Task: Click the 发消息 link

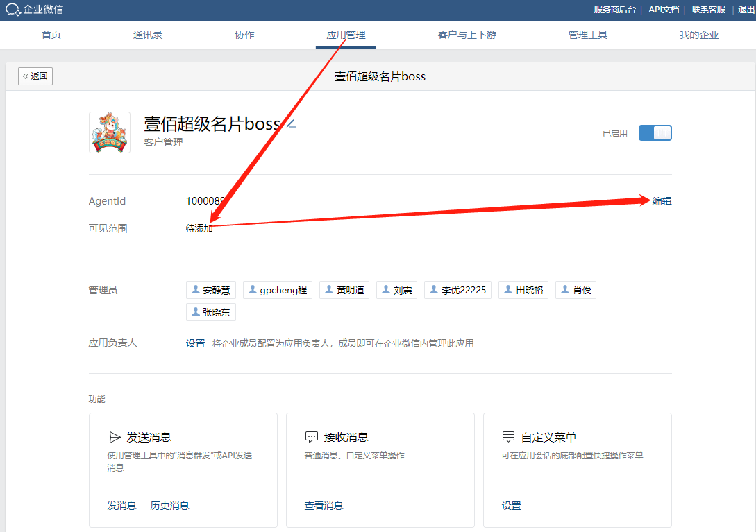Action: (x=121, y=506)
